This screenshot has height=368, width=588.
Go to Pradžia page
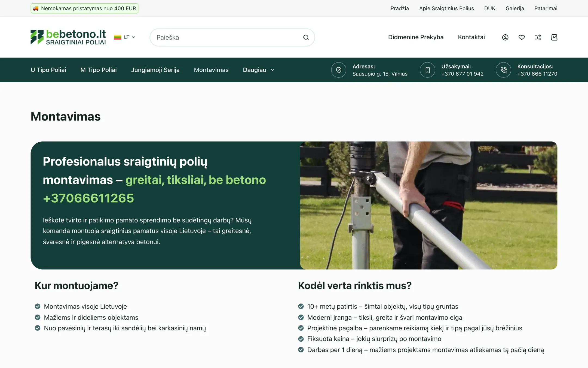coord(400,8)
